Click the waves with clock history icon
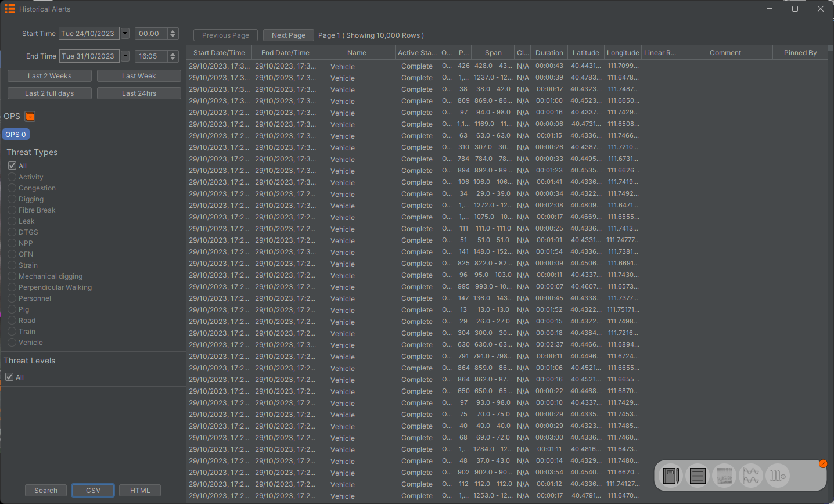Screen dimensions: 834x504 778,476
